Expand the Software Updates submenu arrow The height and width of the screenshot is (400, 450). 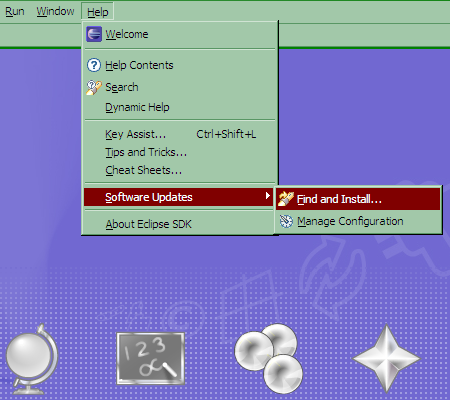tap(267, 196)
